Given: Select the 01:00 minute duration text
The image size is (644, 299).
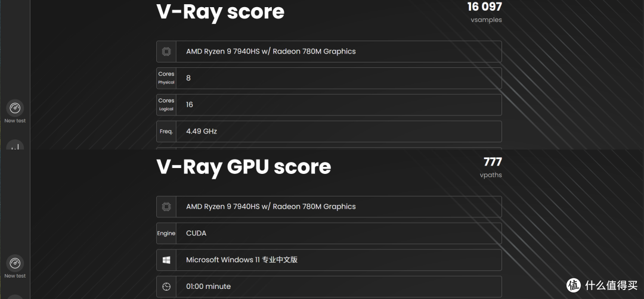Looking at the screenshot, I should pyautogui.click(x=208, y=286).
